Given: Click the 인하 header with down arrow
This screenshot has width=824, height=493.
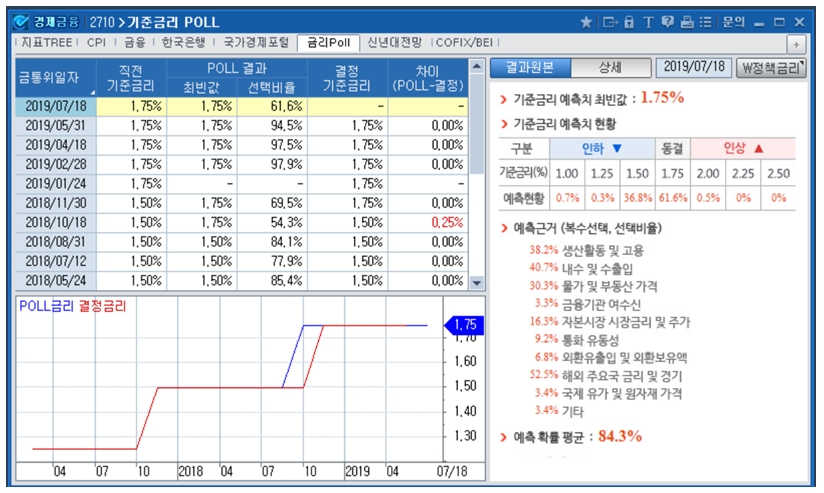Looking at the screenshot, I should pyautogui.click(x=602, y=149).
